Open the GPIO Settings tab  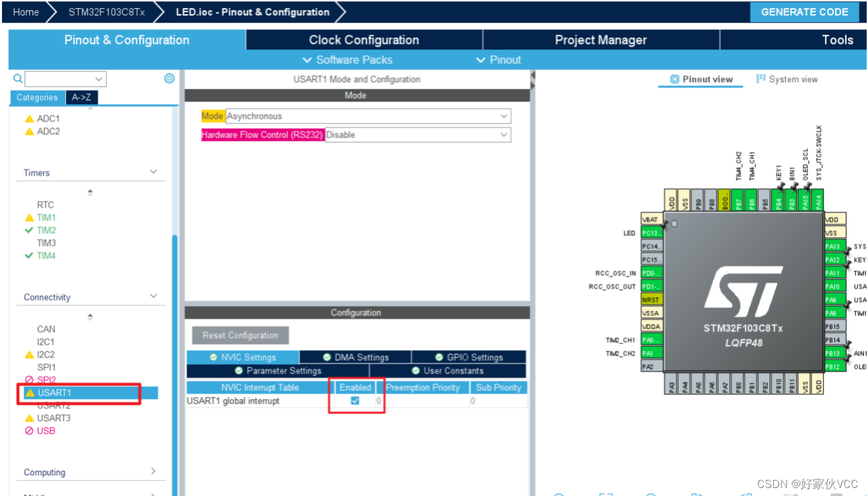click(x=469, y=357)
